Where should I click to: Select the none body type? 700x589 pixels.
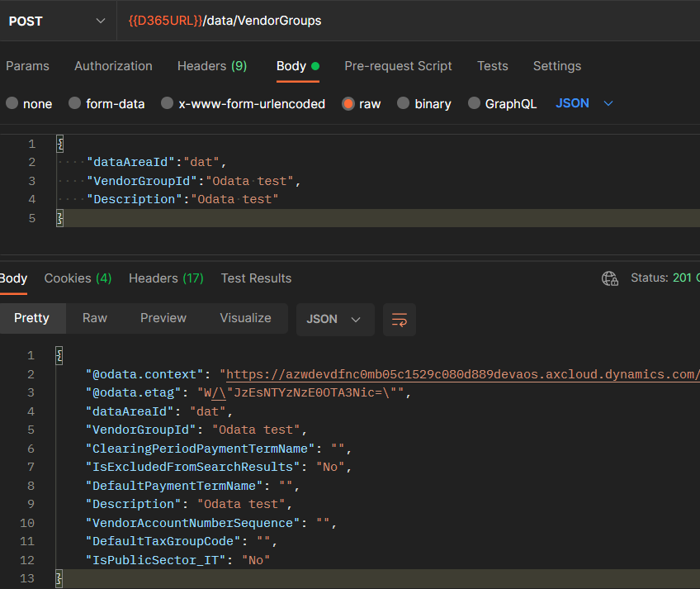tap(29, 104)
